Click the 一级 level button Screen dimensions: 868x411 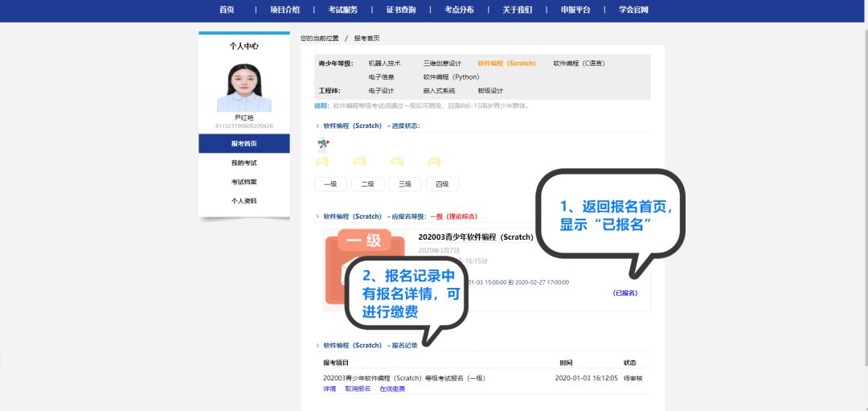point(330,184)
